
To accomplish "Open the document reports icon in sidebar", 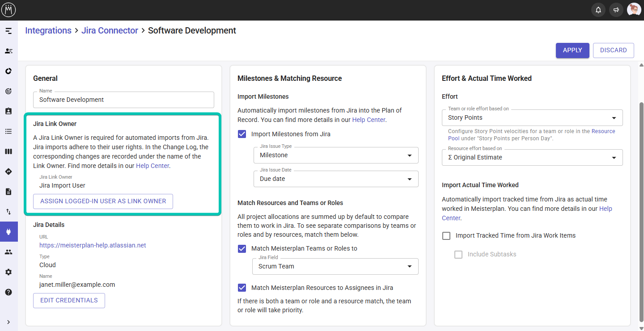I will point(8,192).
